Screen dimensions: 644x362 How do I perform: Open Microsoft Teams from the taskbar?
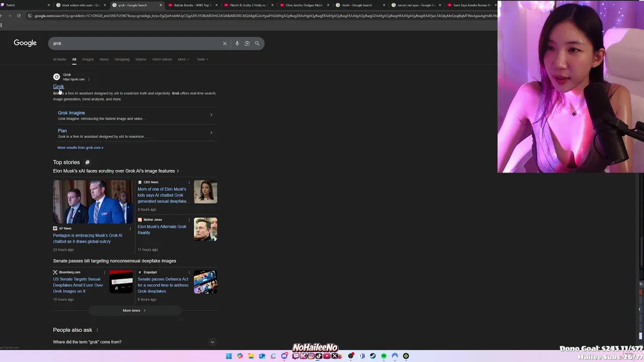362,356
